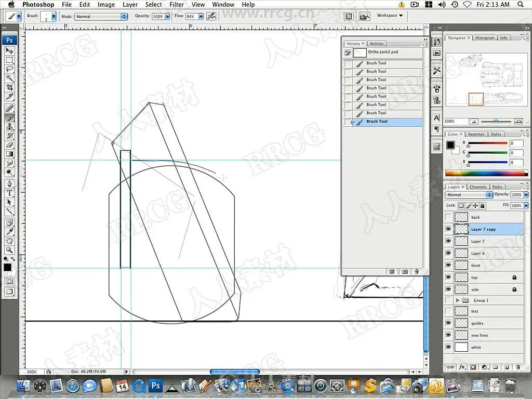The width and height of the screenshot is (532, 399).
Task: Select the Eyedropper tool
Action: 9,232
